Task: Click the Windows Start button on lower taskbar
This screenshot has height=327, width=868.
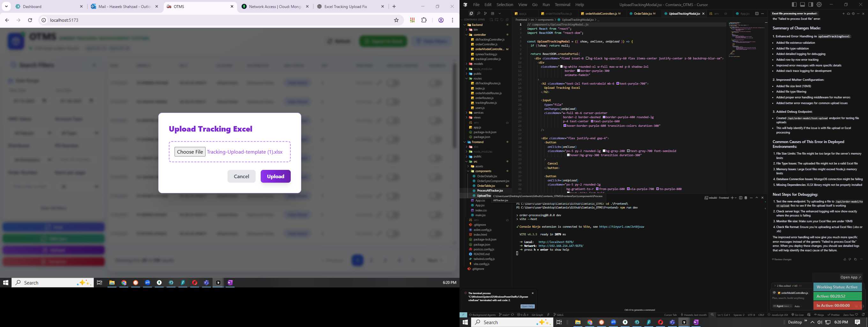Action: pyautogui.click(x=465, y=322)
